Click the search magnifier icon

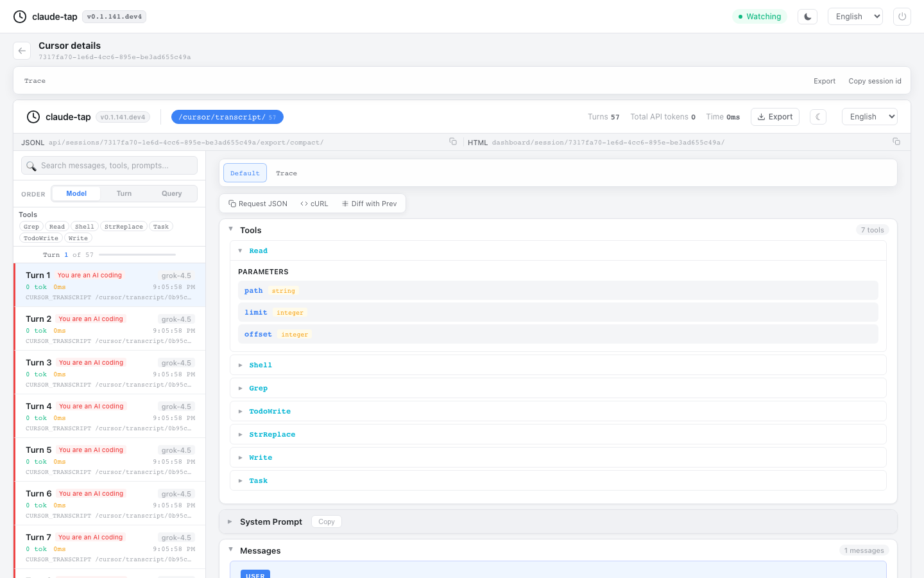point(31,166)
